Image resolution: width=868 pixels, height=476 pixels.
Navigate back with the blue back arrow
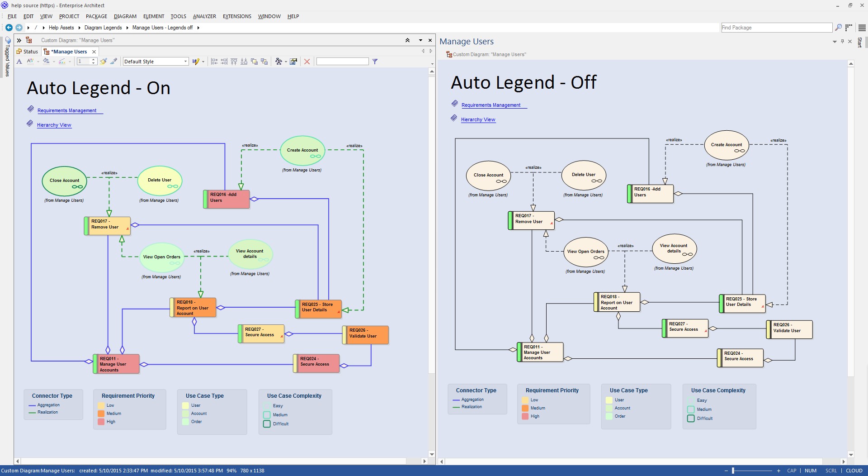[9, 28]
